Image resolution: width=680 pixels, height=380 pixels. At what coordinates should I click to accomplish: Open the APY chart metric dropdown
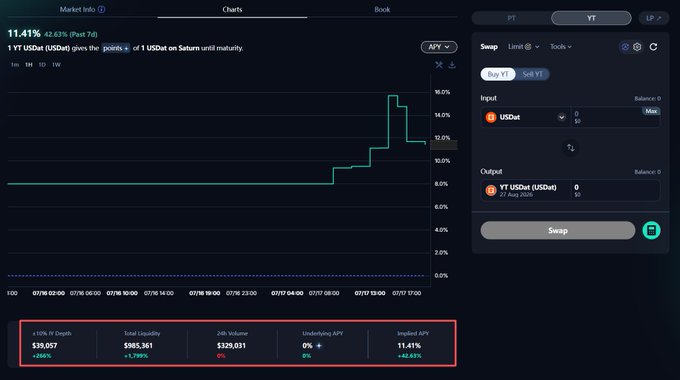(x=439, y=47)
